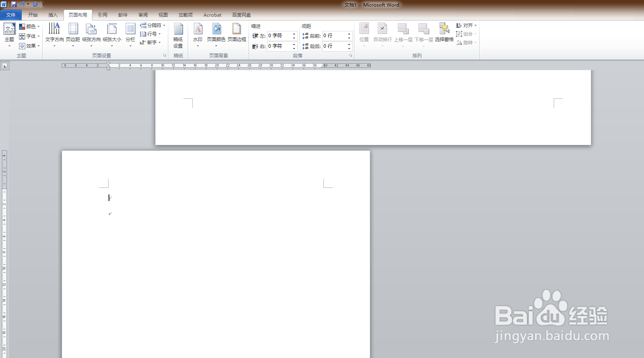
Task: Decrease spacing after (段后) with down arrow
Action: 349,48
